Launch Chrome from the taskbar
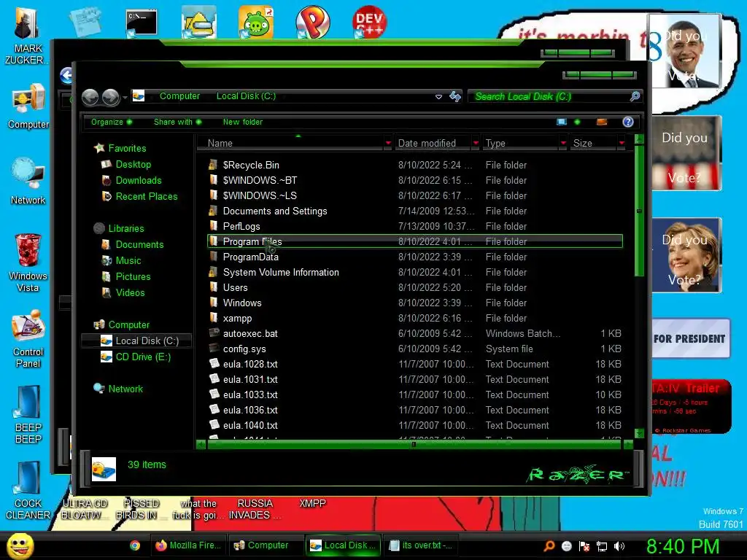 point(135,545)
